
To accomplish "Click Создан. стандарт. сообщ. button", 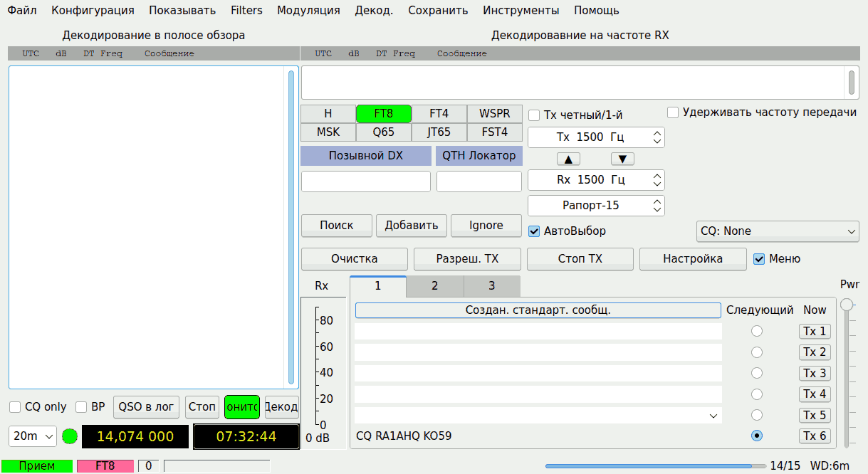I will click(x=538, y=310).
